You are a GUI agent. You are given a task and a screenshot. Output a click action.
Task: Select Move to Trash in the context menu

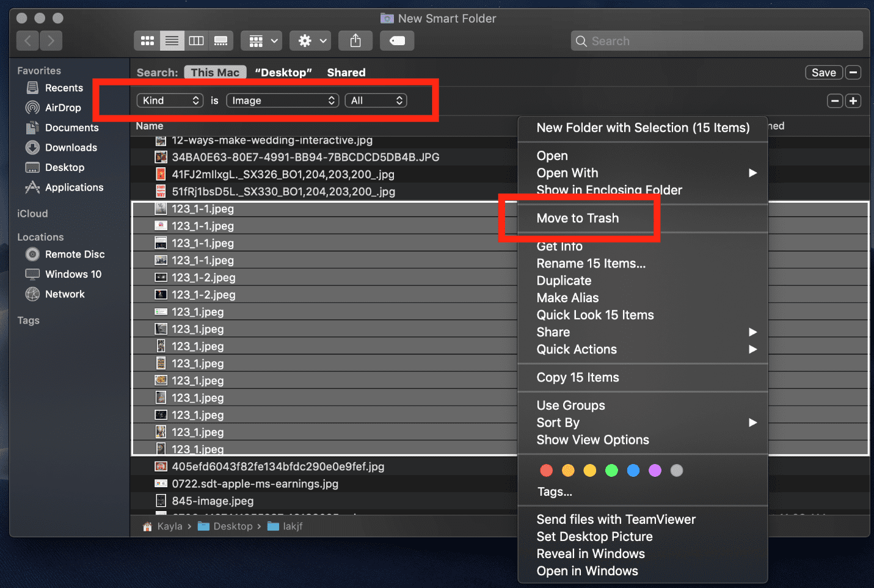point(577,218)
